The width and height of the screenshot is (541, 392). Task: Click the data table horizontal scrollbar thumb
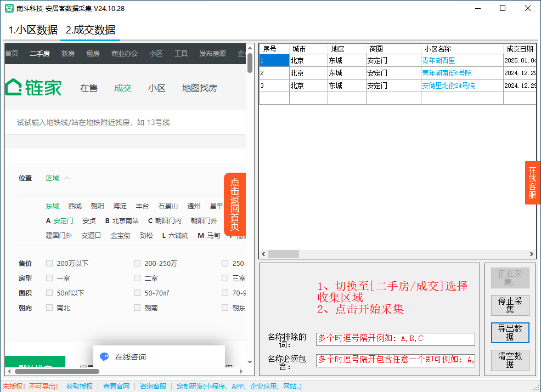tap(284, 254)
